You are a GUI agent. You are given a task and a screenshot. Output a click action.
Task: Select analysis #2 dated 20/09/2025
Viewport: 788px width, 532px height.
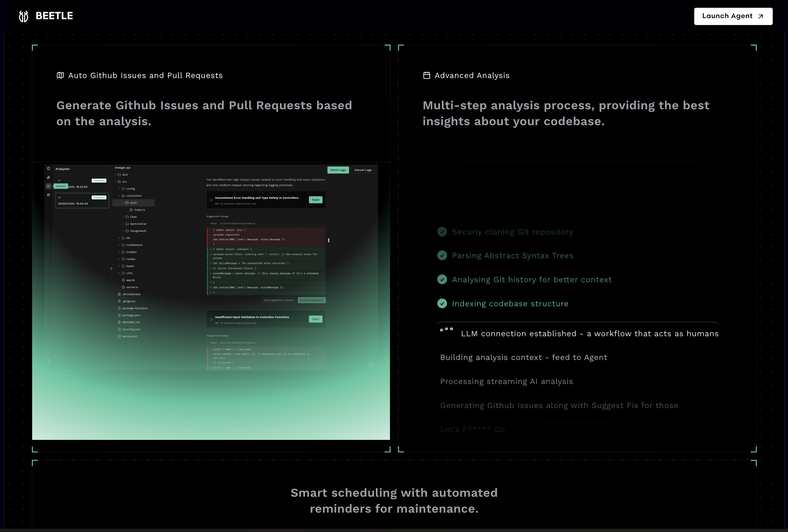82,201
